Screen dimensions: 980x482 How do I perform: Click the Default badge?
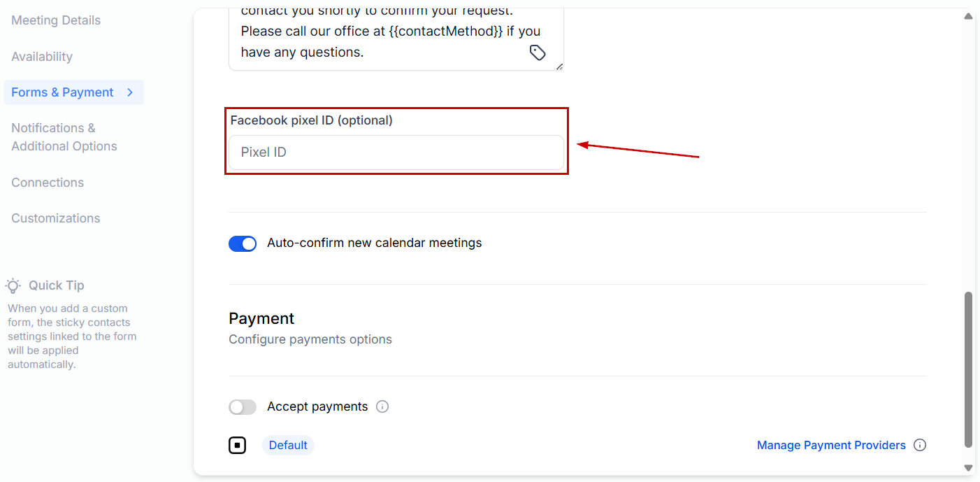(x=288, y=445)
